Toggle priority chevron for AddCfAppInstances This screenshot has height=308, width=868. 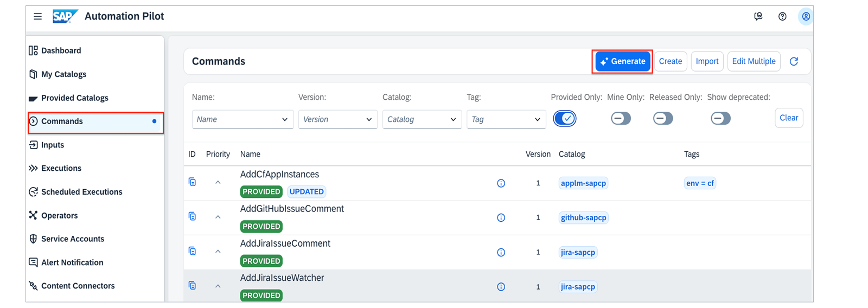[x=218, y=183]
